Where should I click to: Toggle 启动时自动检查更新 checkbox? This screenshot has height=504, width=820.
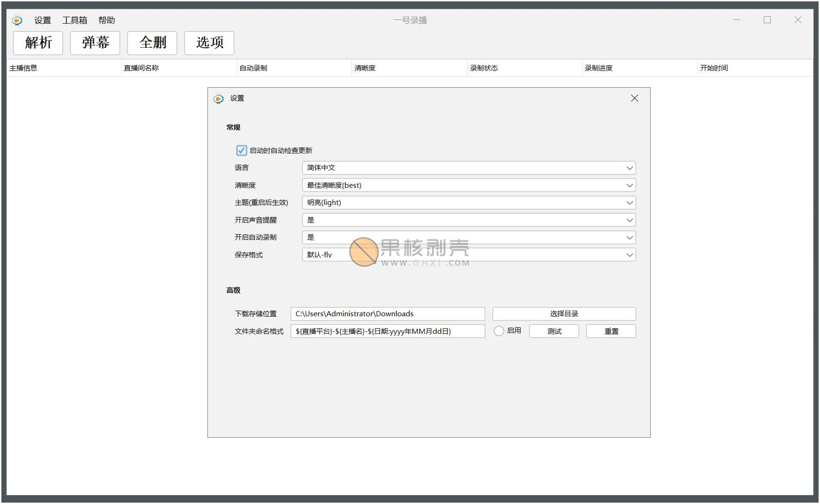[241, 151]
